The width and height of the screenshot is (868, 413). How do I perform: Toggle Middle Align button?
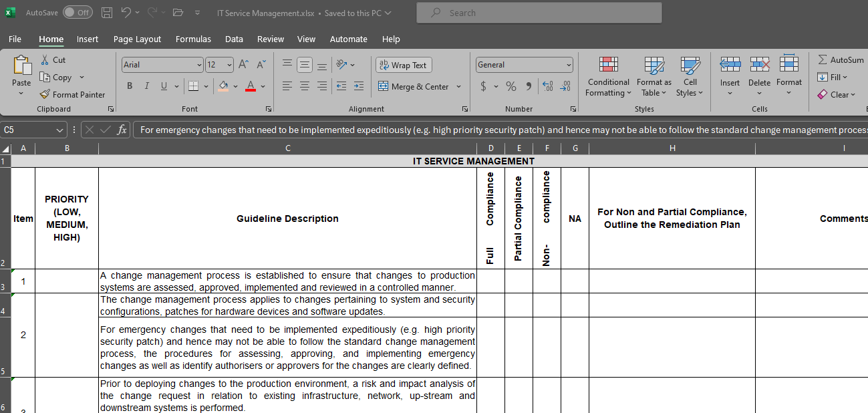(305, 65)
